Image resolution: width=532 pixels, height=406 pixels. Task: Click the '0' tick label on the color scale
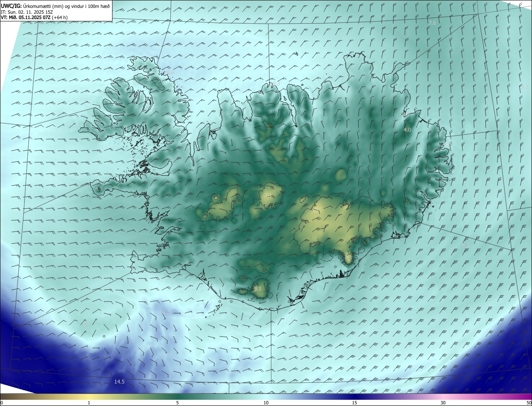click(1, 403)
